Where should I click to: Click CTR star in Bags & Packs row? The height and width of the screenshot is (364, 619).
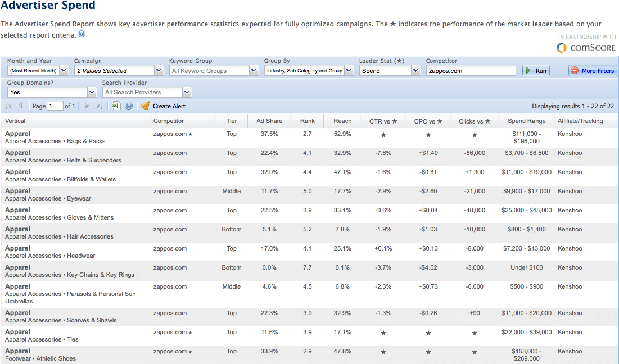click(383, 134)
